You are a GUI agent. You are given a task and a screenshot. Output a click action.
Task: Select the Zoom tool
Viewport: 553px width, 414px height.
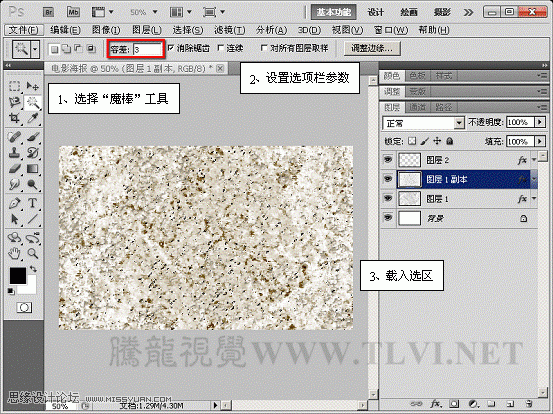[33, 253]
